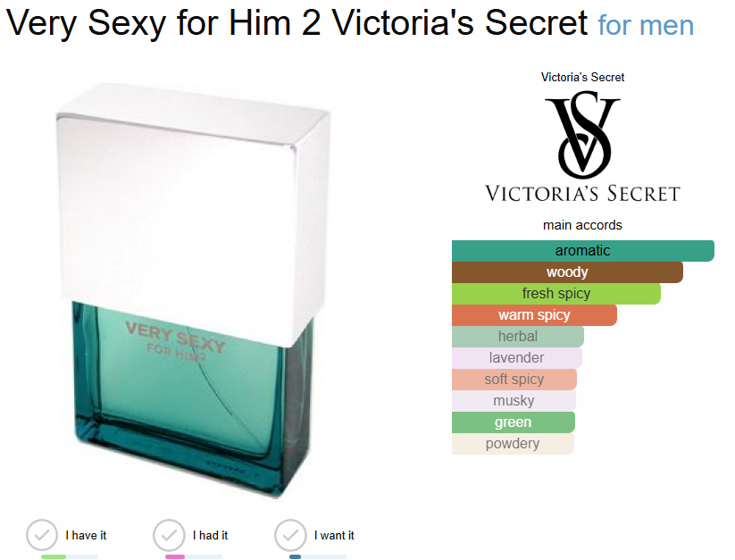Select the musky accord bar
This screenshot has width=735, height=560.
[x=514, y=401]
